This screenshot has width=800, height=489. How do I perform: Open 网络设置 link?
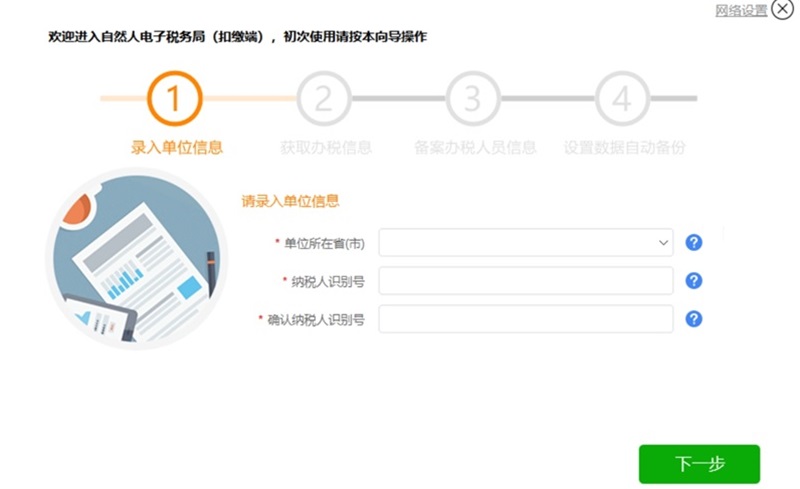pyautogui.click(x=741, y=10)
